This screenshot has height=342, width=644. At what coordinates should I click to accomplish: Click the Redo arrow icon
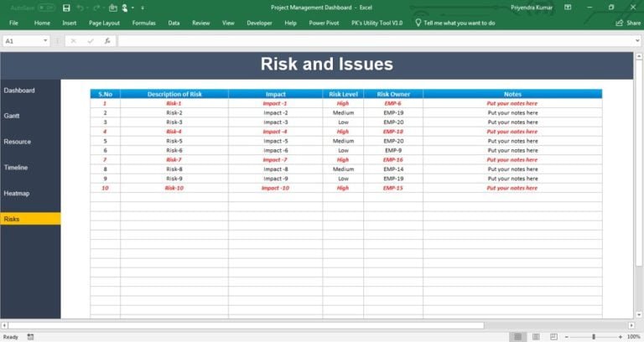click(x=96, y=8)
